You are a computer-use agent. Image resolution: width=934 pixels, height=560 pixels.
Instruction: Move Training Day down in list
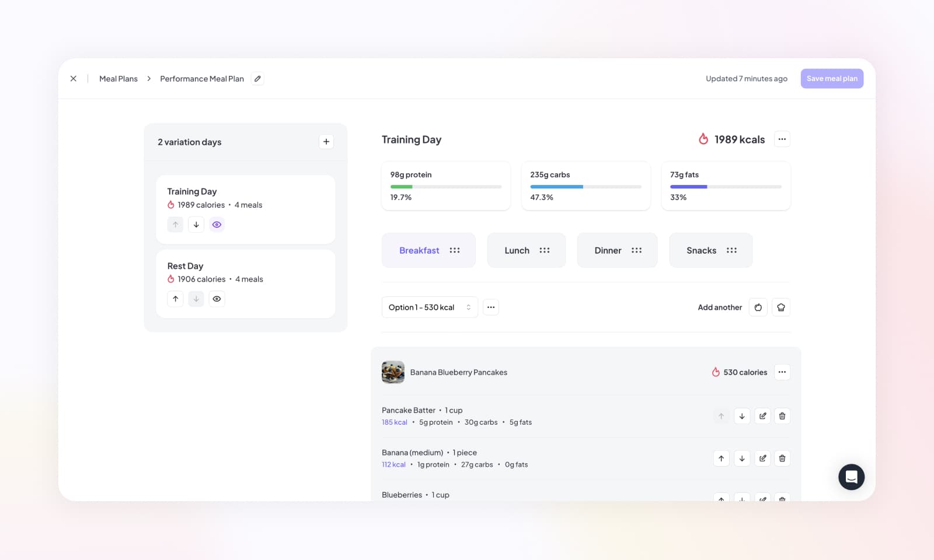196,225
